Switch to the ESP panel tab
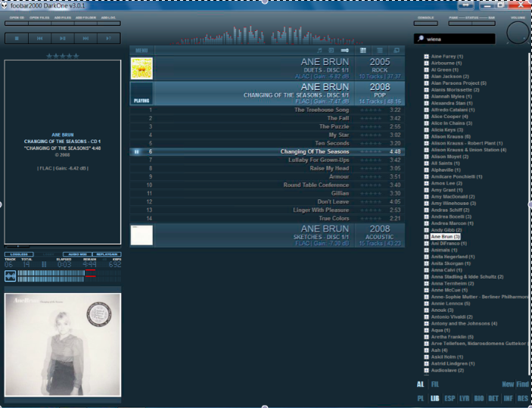The image size is (532, 408). coord(450,398)
